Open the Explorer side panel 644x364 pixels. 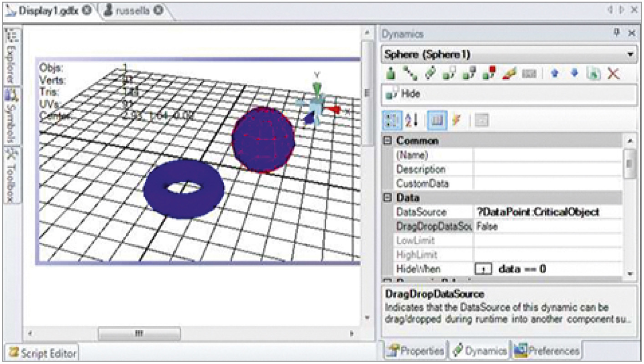(x=11, y=56)
